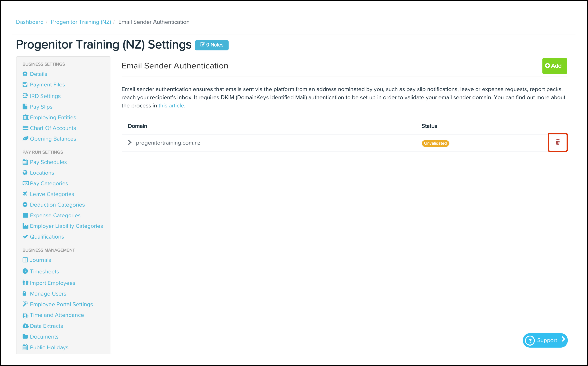Screen dimensions: 588x366
Task: Click the Details gear icon
Action: (25, 74)
